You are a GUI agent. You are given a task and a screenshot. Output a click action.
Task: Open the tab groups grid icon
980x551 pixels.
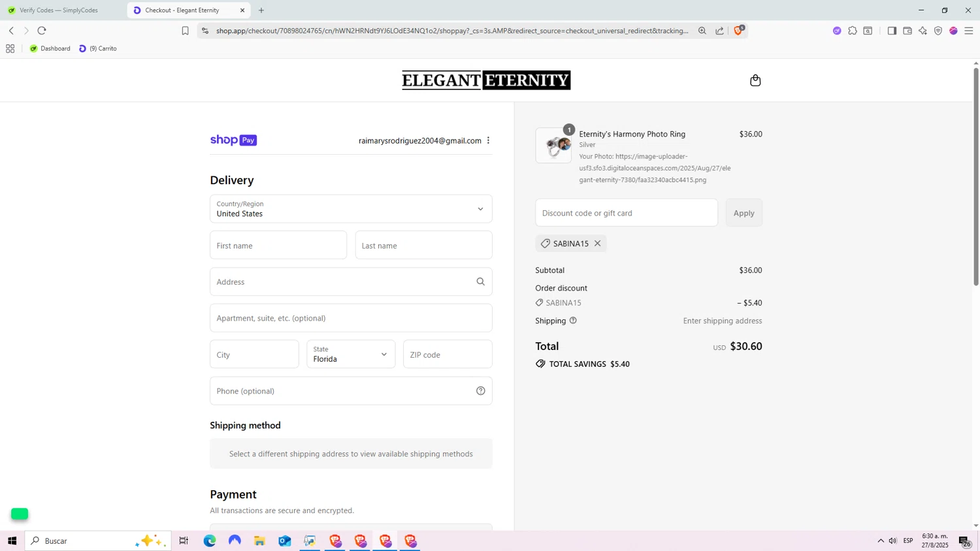(x=10, y=48)
